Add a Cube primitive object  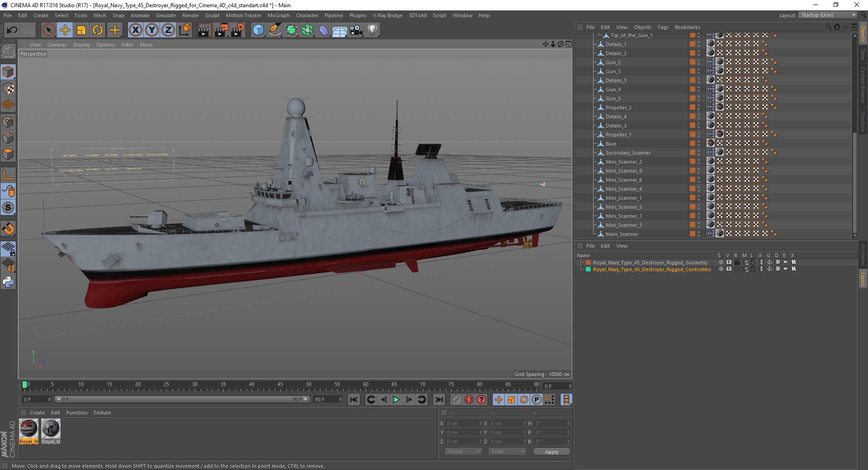click(258, 30)
